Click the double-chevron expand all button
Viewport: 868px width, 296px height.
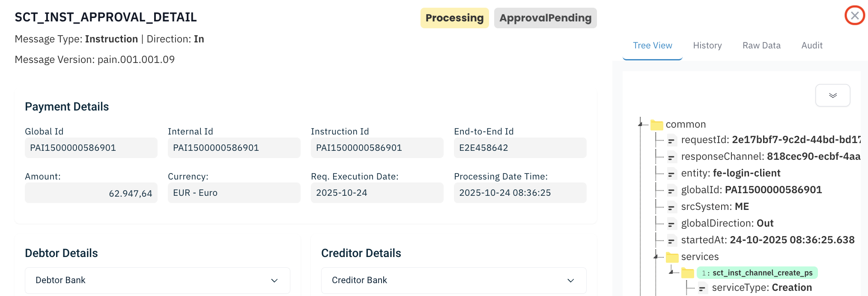[x=832, y=95]
